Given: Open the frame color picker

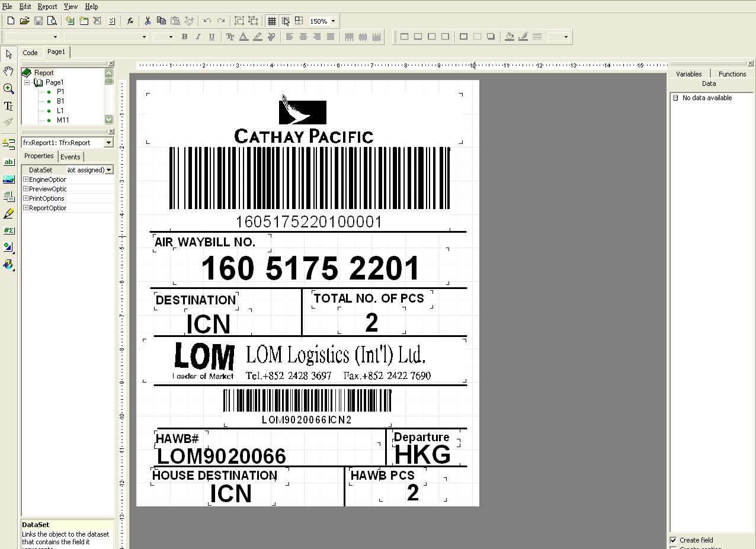Looking at the screenshot, I should 523,37.
